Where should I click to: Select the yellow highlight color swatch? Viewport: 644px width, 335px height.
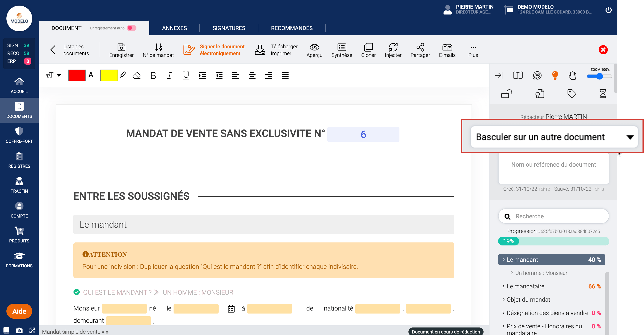coord(109,75)
